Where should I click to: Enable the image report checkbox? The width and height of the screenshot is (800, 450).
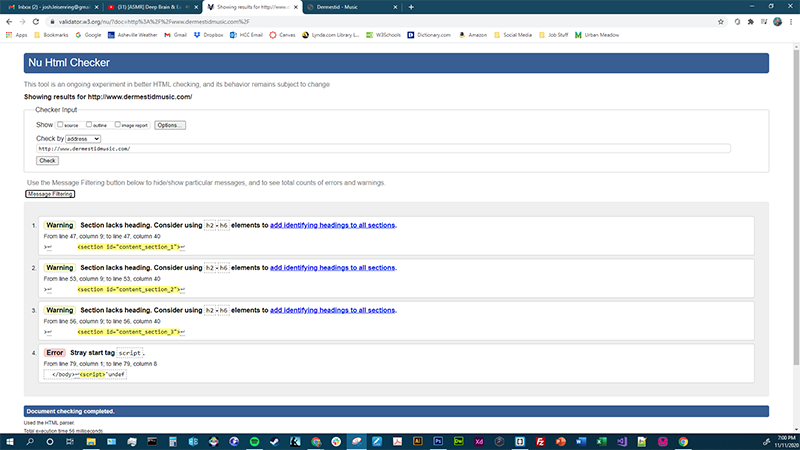[x=117, y=124]
